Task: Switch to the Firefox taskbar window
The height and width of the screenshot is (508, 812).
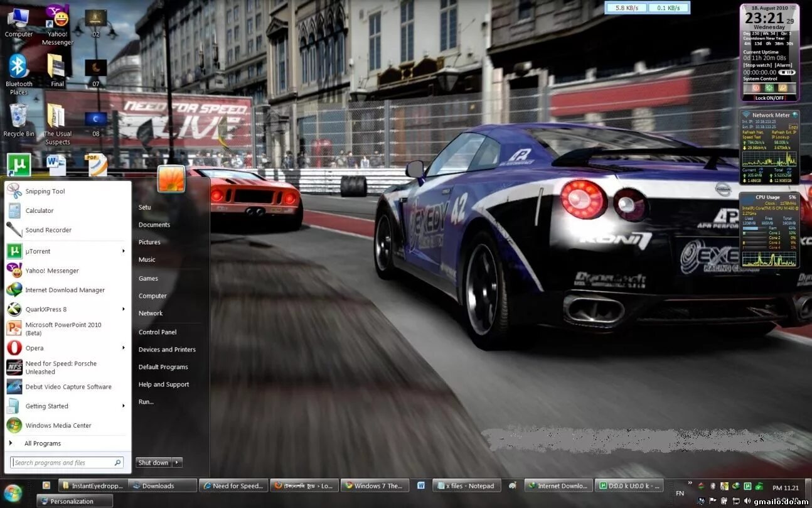Action: tap(304, 485)
